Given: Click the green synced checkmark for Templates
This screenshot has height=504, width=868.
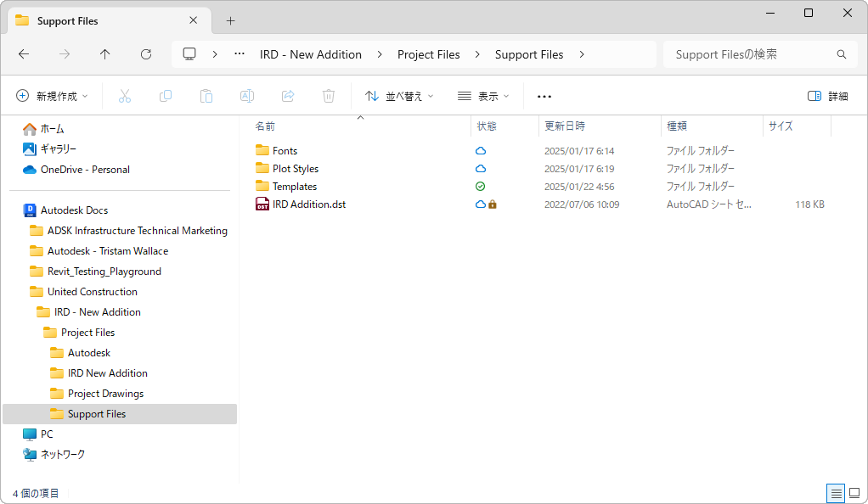Looking at the screenshot, I should click(x=481, y=187).
